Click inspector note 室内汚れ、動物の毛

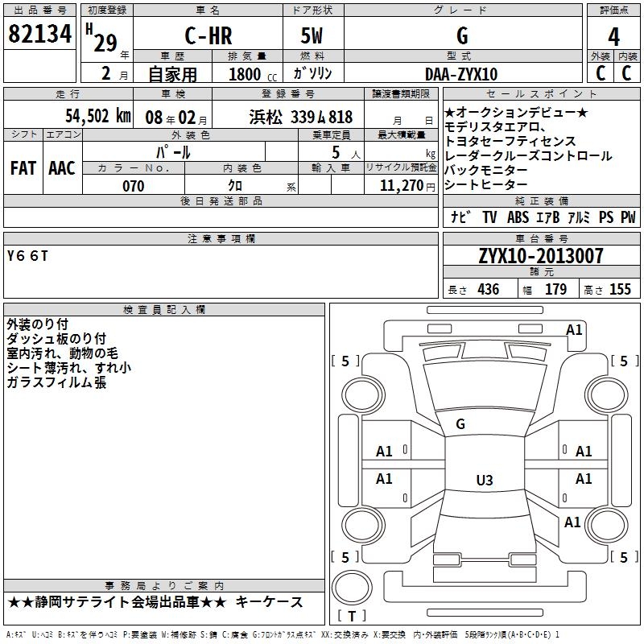(x=63, y=353)
